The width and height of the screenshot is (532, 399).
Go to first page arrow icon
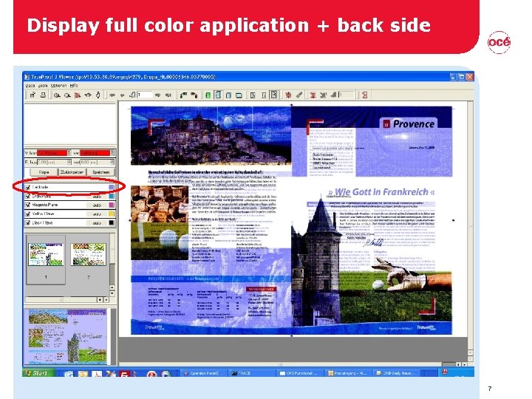click(x=112, y=95)
